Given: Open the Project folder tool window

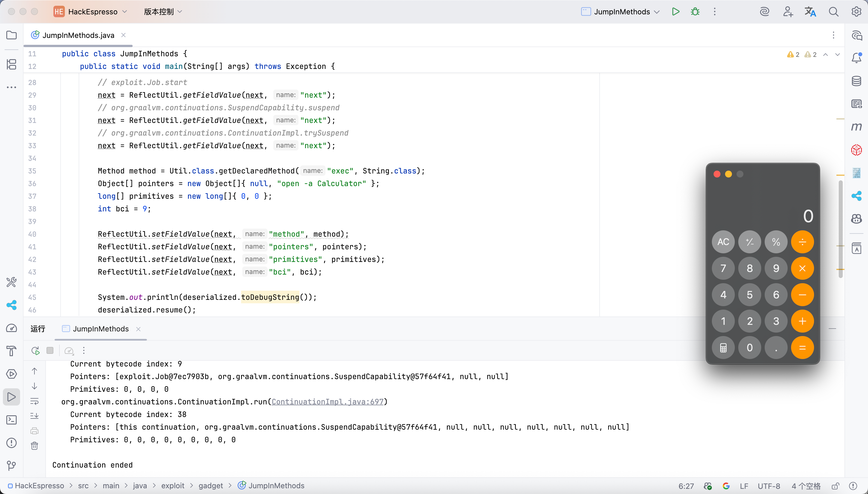Looking at the screenshot, I should [x=11, y=35].
